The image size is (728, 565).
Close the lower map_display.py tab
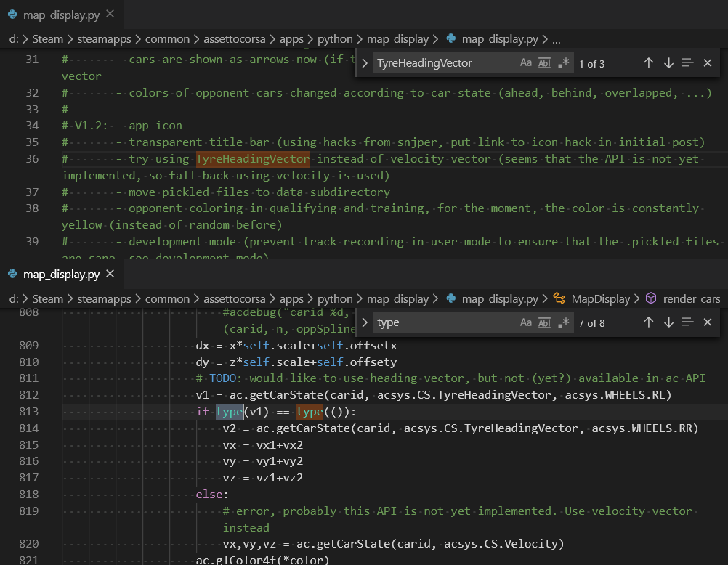[x=110, y=274]
